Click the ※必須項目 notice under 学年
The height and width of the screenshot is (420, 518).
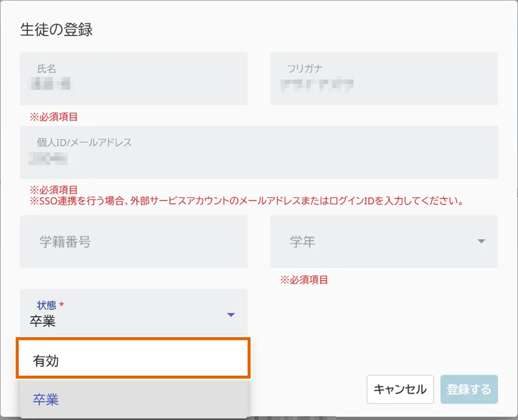point(304,280)
